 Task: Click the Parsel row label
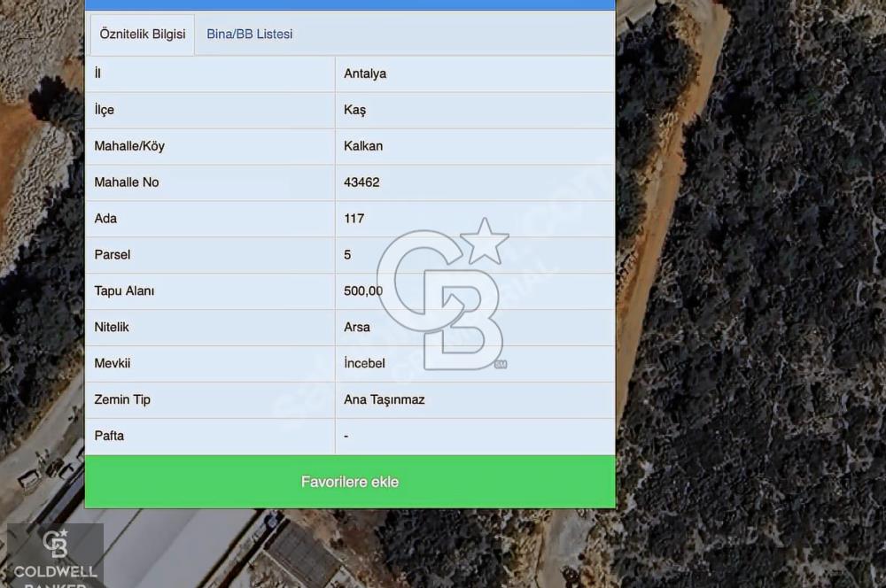[x=113, y=255]
